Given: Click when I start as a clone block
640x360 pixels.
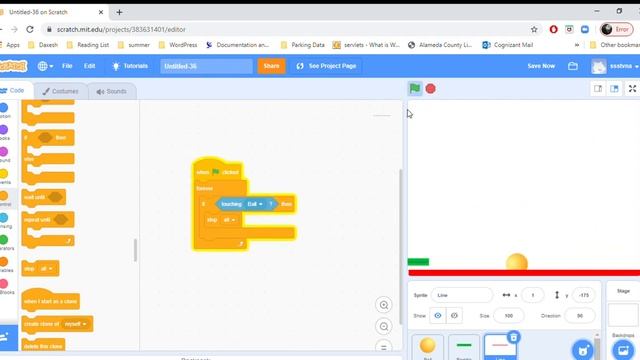Looking at the screenshot, I should coord(50,300).
